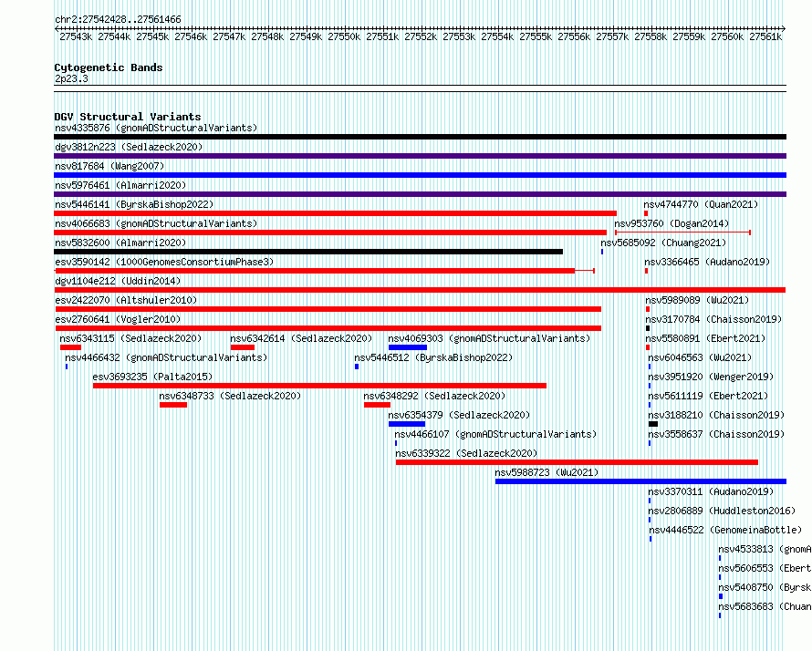This screenshot has height=651, width=812.
Task: Select black bar under nsv3188210
Action: coord(653,424)
